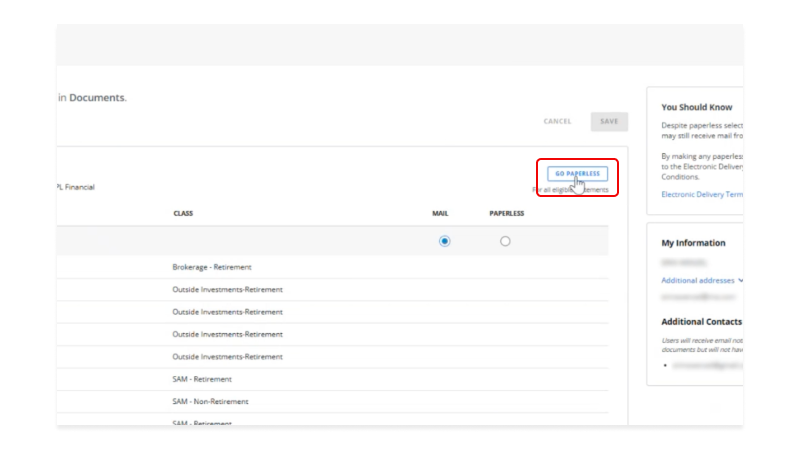800x450 pixels.
Task: Expand the Additional addresses dropdown
Action: pos(702,280)
